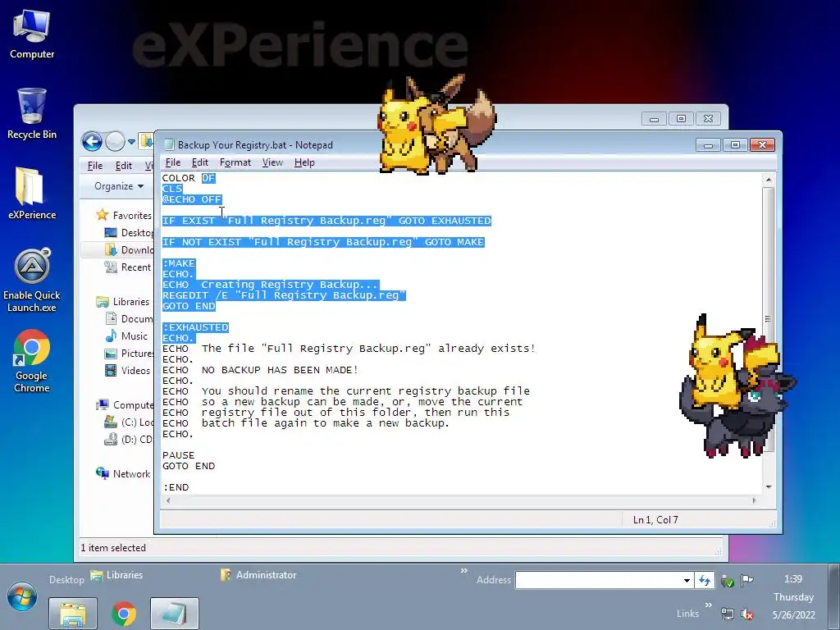Click Notepad horizontal scrollbar left arrow
The image size is (840, 630).
(x=168, y=500)
